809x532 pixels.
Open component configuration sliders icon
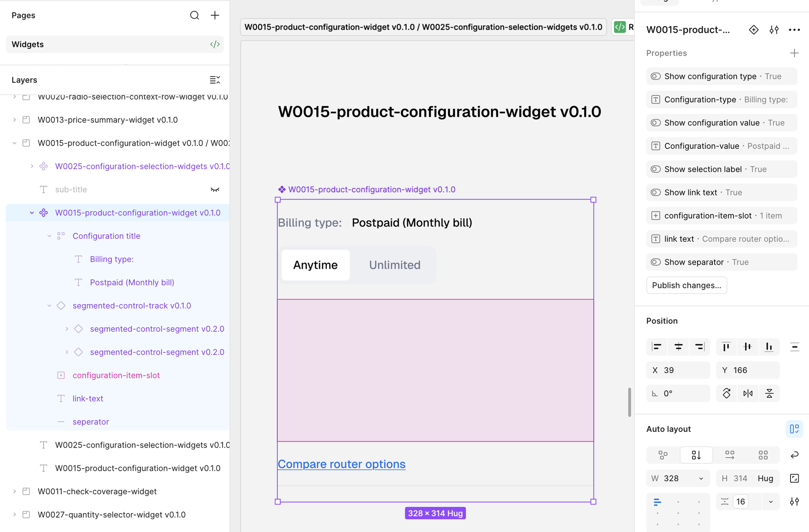tap(774, 30)
